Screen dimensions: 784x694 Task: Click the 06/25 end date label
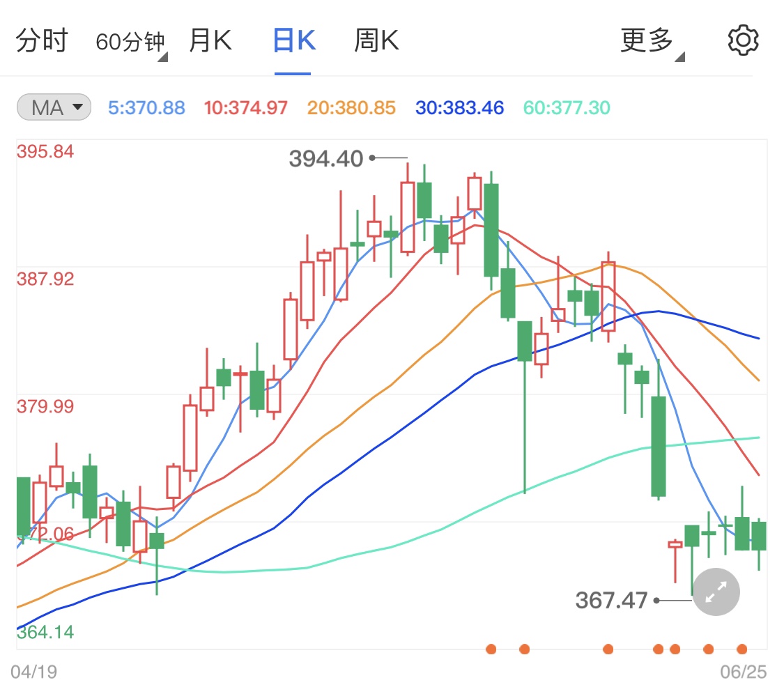[x=743, y=672]
